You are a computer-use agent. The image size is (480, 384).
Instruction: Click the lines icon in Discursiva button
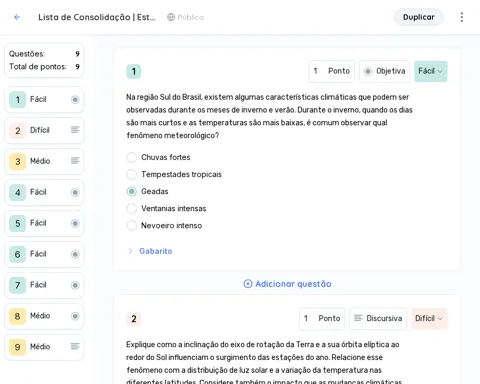[x=358, y=318]
